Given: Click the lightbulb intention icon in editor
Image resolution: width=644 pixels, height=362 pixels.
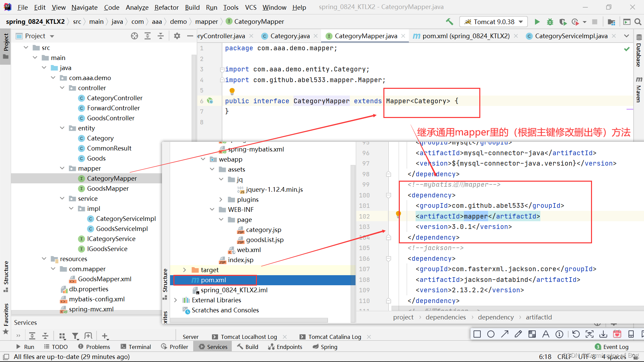Looking at the screenshot, I should (232, 91).
